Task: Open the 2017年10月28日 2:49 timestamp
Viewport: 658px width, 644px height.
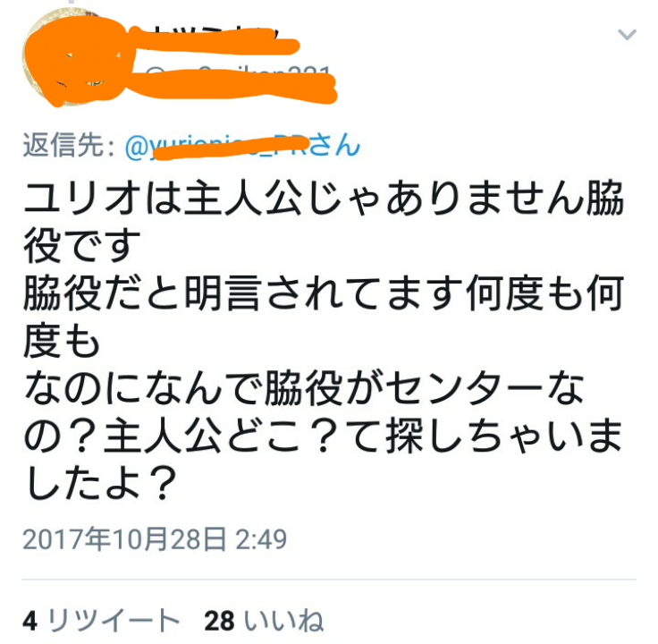Action: pyautogui.click(x=155, y=539)
